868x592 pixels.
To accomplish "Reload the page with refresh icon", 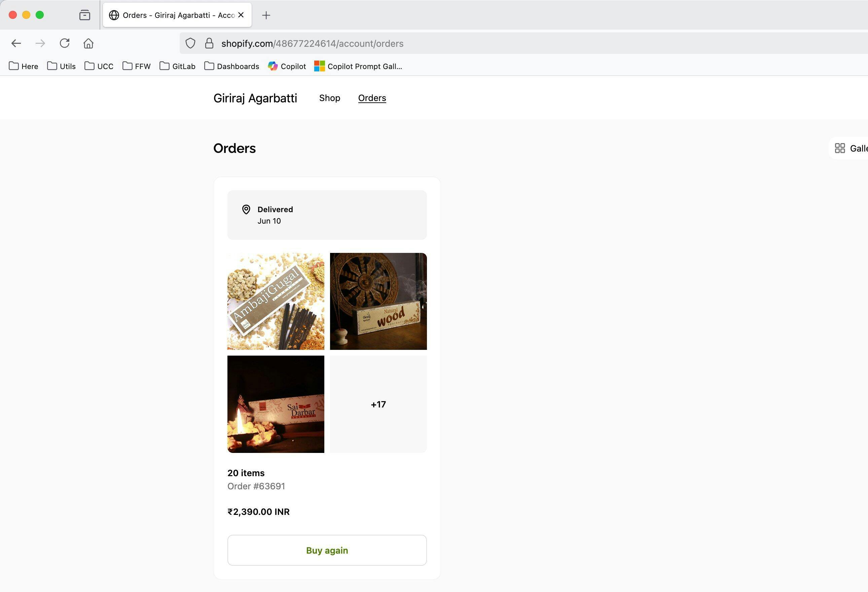I will tap(65, 43).
